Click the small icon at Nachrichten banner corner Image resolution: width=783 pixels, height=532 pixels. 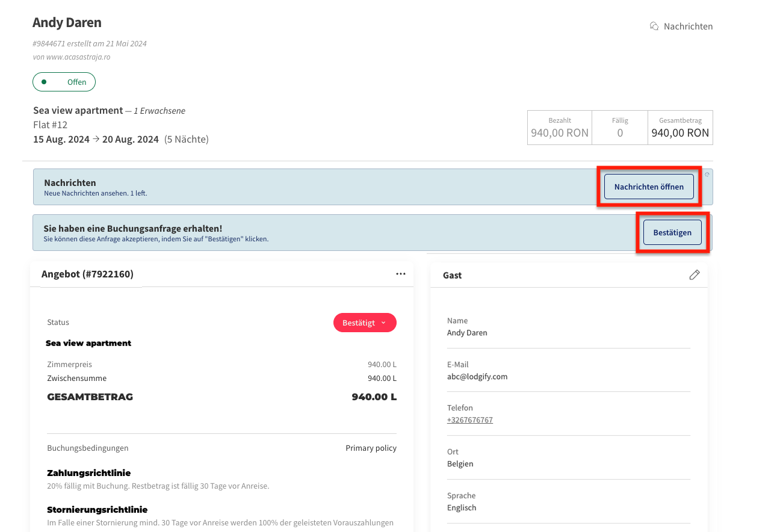[x=707, y=174]
